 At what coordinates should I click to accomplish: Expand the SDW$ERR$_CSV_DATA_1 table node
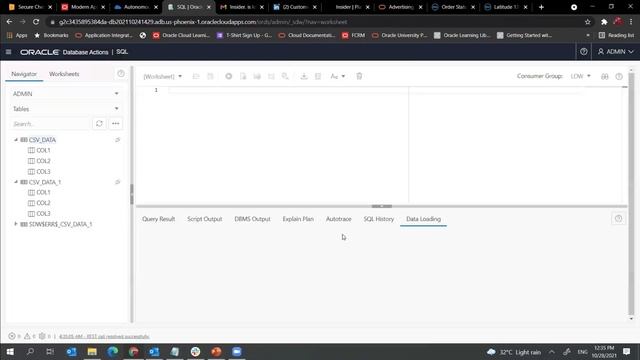pyautogui.click(x=16, y=224)
